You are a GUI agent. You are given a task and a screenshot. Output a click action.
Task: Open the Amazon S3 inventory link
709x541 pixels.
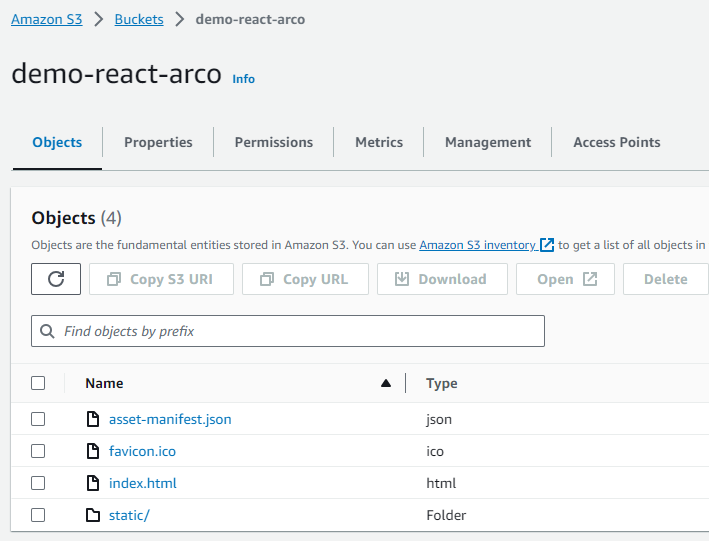[x=477, y=245]
